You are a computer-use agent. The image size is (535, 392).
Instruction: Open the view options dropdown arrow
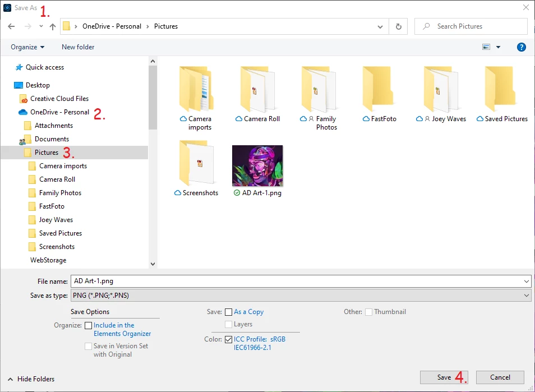[x=498, y=47]
